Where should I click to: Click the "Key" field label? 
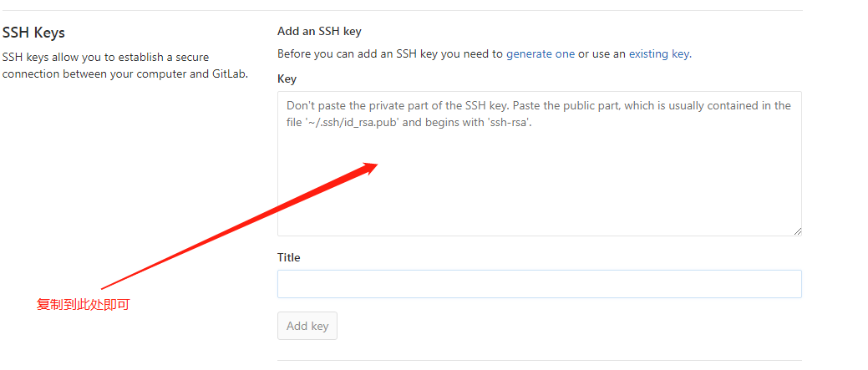coord(287,79)
